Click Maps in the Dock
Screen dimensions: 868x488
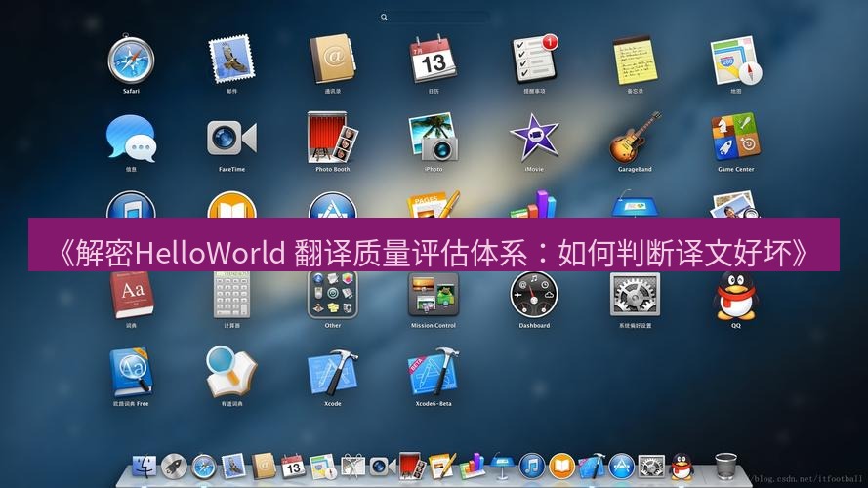click(x=323, y=466)
